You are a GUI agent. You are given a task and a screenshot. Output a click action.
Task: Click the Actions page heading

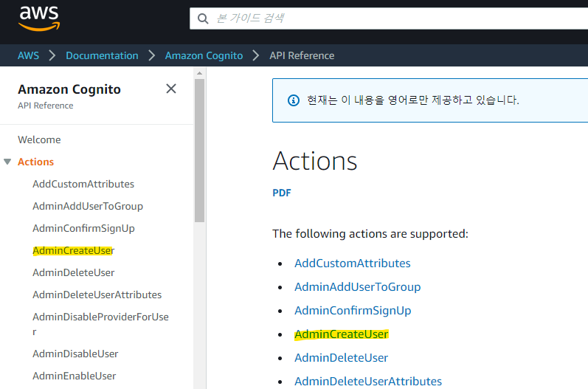click(314, 161)
